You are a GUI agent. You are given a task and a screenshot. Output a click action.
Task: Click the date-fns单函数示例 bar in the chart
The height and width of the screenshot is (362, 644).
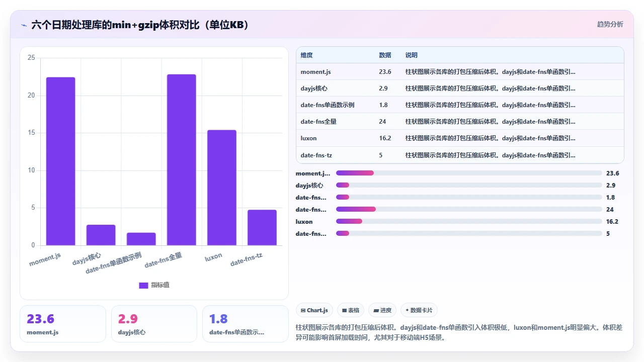point(141,239)
